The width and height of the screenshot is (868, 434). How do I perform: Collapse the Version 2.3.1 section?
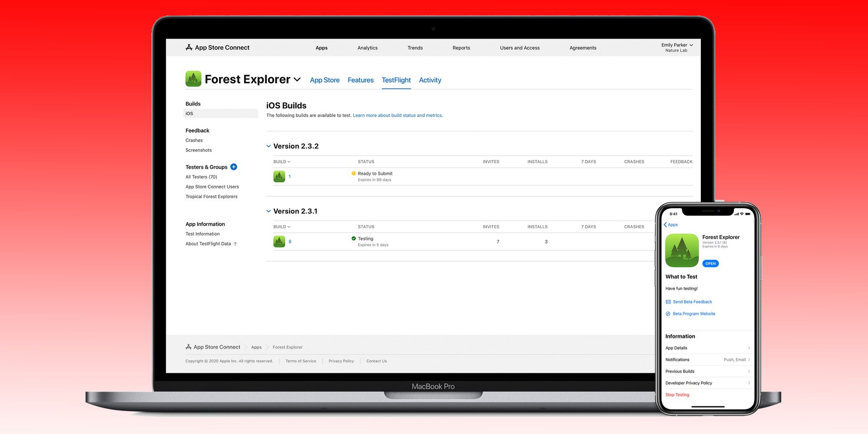point(268,211)
